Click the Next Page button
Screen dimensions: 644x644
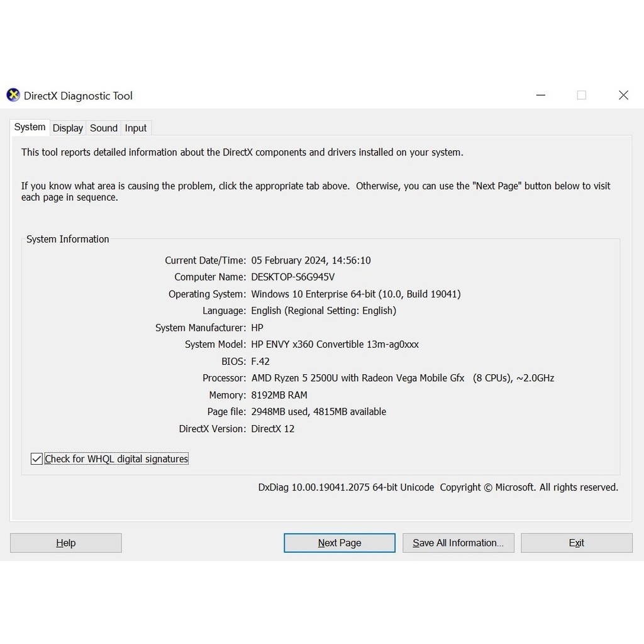[339, 543]
